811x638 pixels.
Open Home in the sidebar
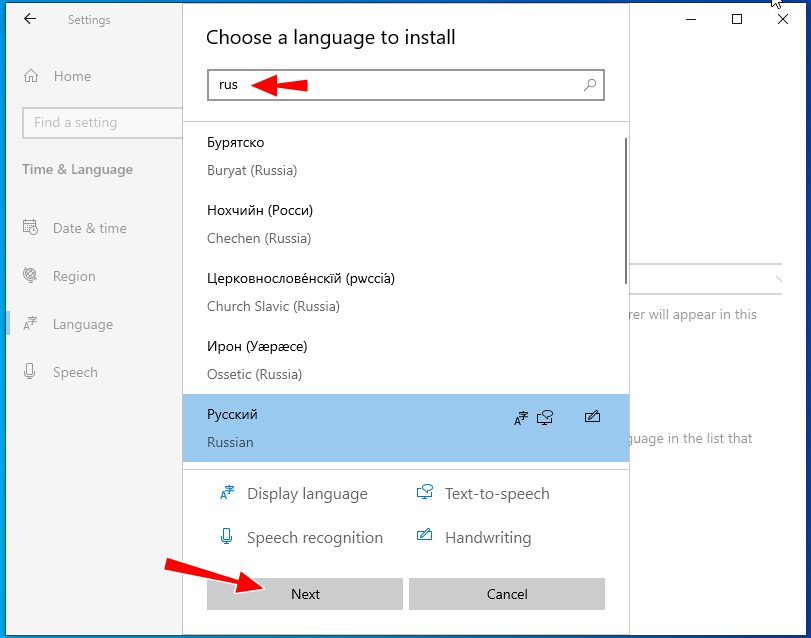72,77
